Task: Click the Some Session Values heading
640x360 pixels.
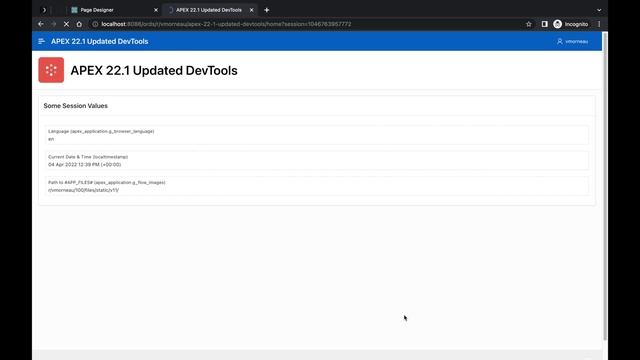Action: [x=76, y=106]
